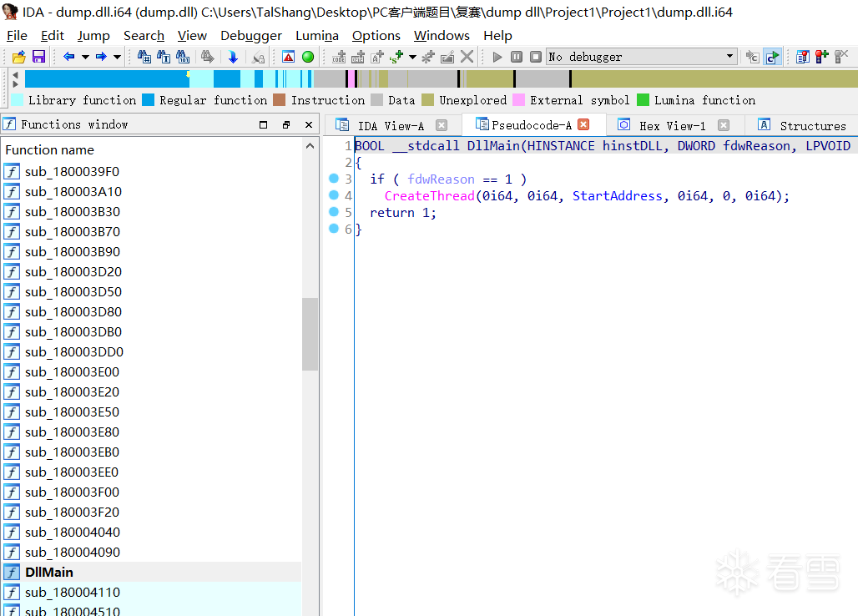Start the process with the play button
858x616 pixels.
point(497,57)
